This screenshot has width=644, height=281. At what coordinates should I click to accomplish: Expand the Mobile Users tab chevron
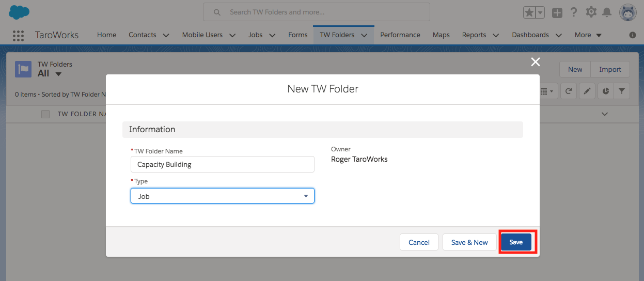point(232,35)
